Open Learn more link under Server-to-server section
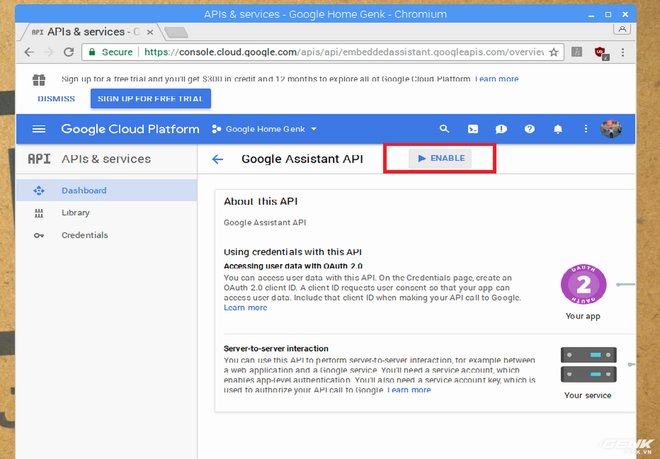 (409, 390)
